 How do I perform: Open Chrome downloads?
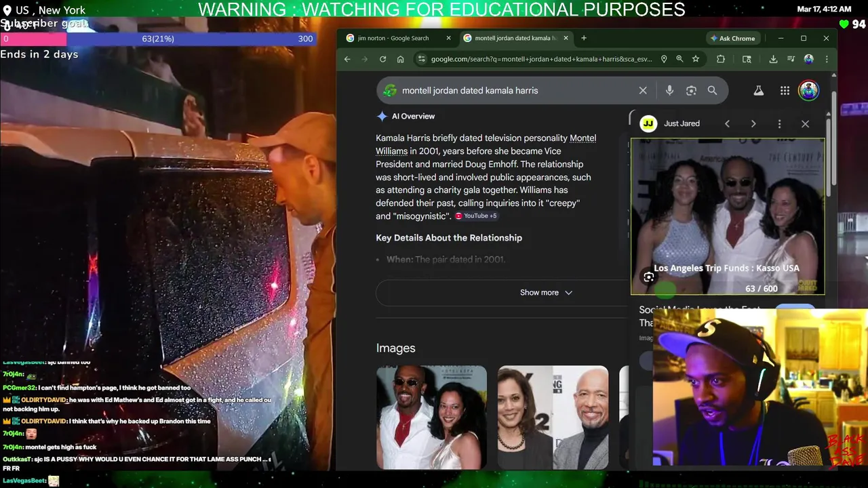point(773,59)
